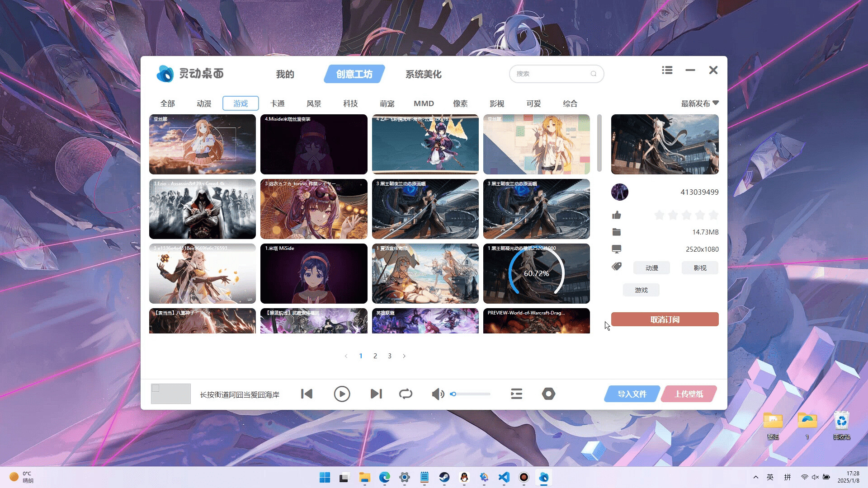Skip to the previous wallpaper
The width and height of the screenshot is (868, 488).
click(307, 394)
